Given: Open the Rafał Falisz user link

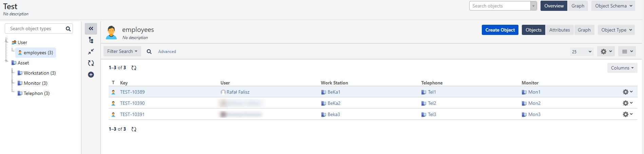Looking at the screenshot, I should (x=238, y=92).
